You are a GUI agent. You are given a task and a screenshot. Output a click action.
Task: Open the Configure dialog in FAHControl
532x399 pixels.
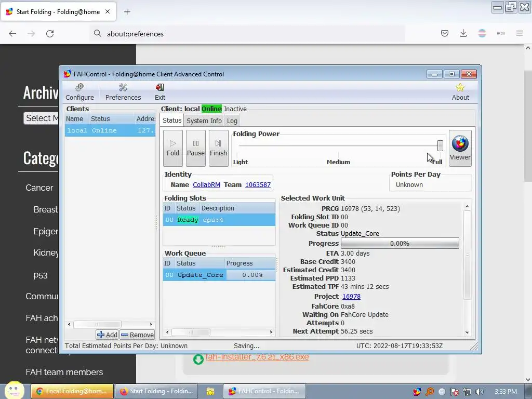click(x=79, y=92)
